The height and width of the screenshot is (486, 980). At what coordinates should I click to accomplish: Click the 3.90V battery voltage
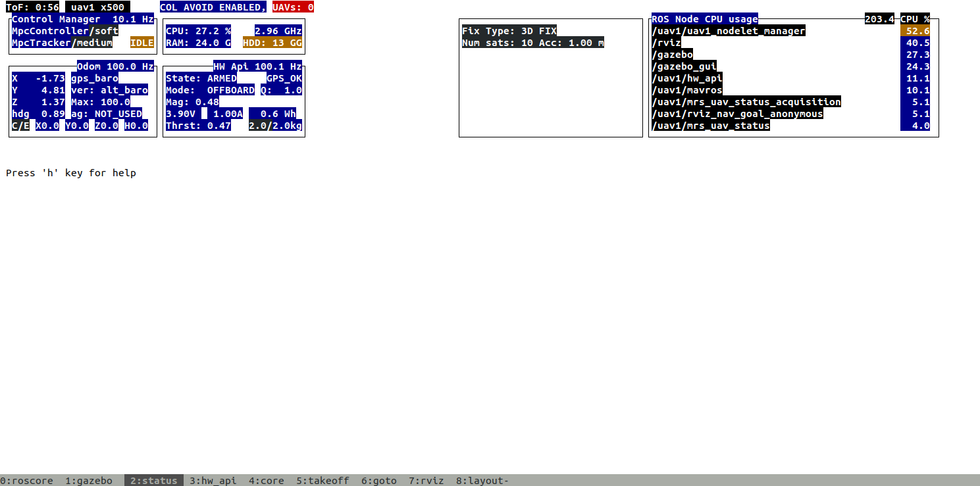[184, 114]
